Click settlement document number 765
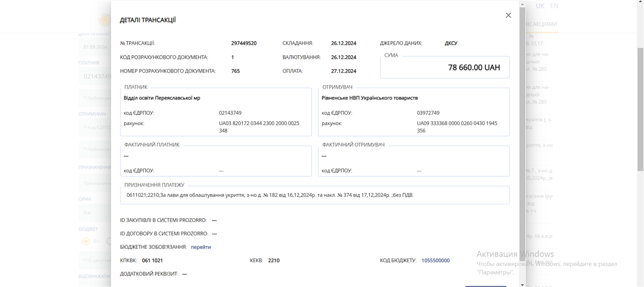Image resolution: width=644 pixels, height=287 pixels. (235, 71)
